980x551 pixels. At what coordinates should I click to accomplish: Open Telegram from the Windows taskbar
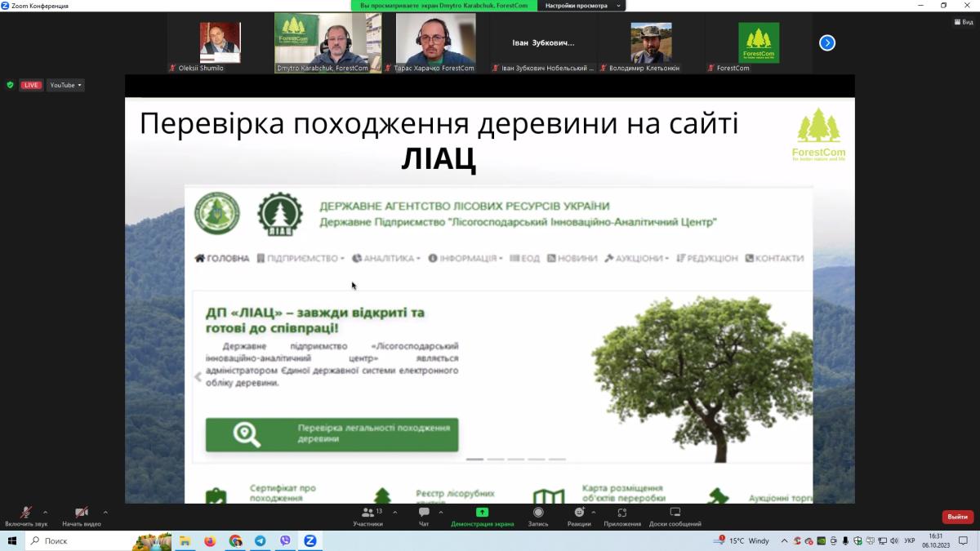point(260,540)
